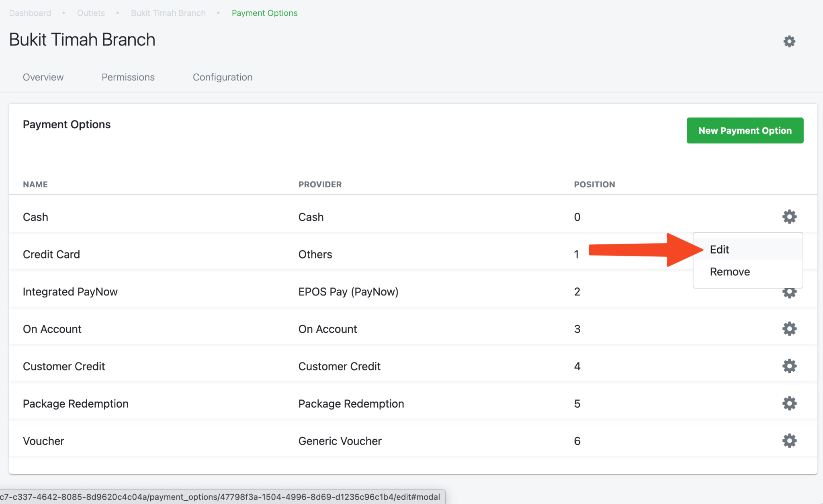The height and width of the screenshot is (504, 823).
Task: Go to Dashboard breadcrumb link
Action: tap(30, 13)
